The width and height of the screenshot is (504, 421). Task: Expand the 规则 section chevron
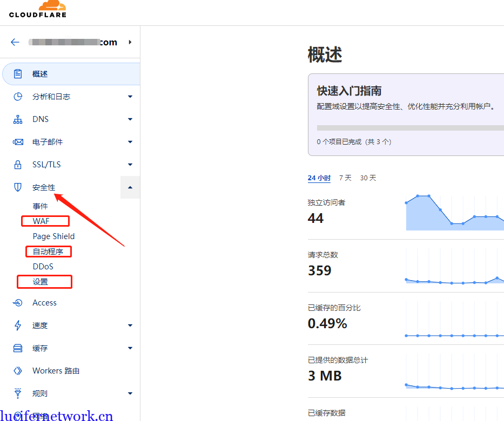[130, 393]
